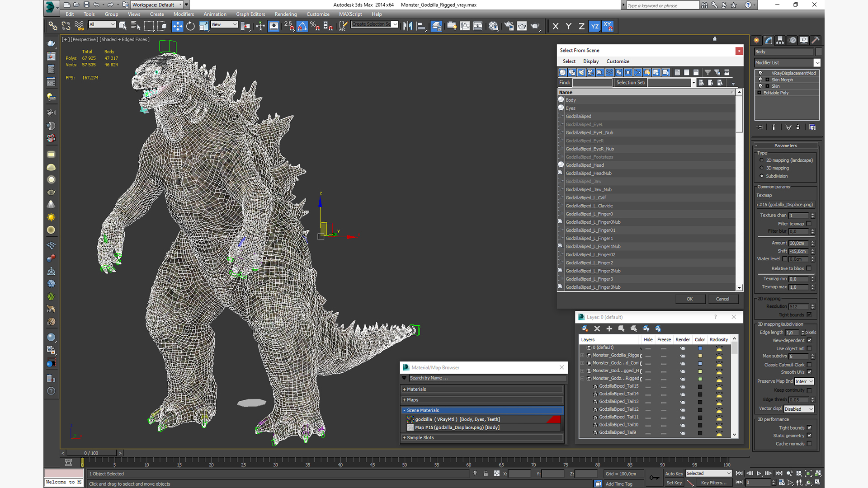Click the Mirror tool icon
Viewport: 868px width, 488px height.
tap(408, 26)
